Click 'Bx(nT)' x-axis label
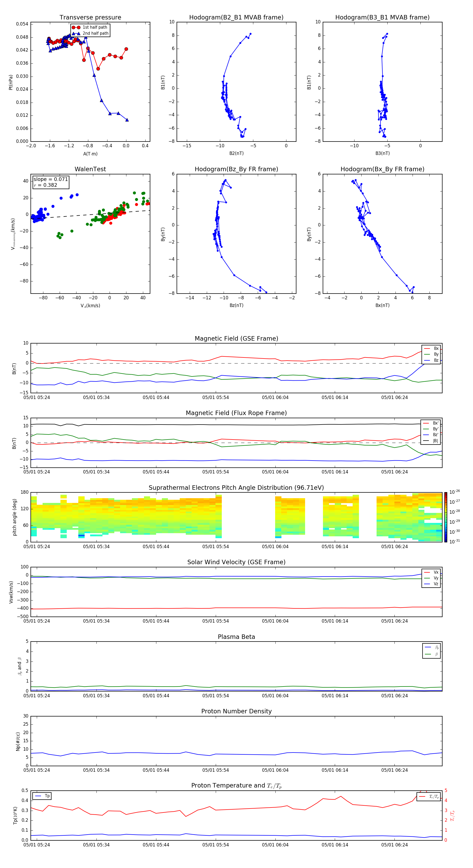The image size is (473, 868). click(382, 305)
